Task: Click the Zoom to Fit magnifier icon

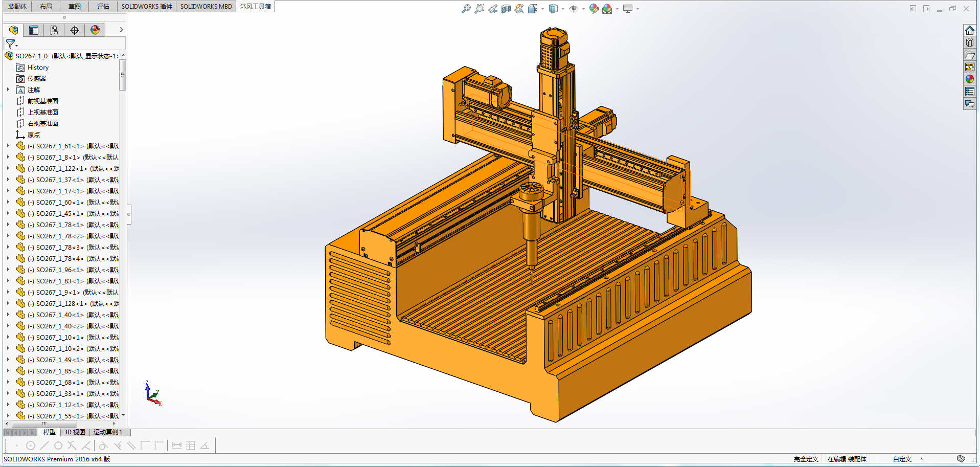Action: [x=466, y=9]
